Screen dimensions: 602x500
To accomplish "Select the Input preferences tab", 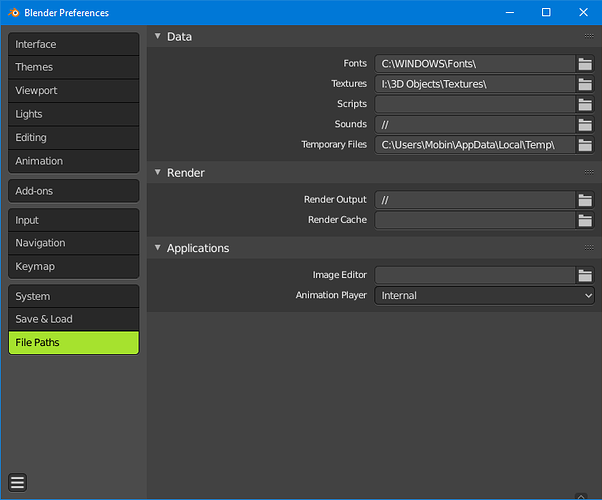I will (x=73, y=220).
